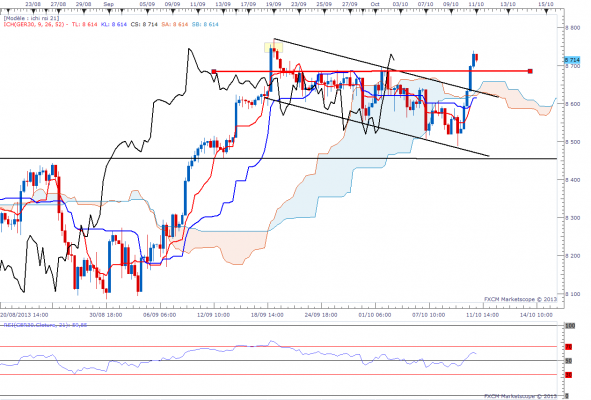Image resolution: width=591 pixels, height=400 pixels.
Task: Click the Modèle ichi rsi 21 label
Action: coord(32,18)
